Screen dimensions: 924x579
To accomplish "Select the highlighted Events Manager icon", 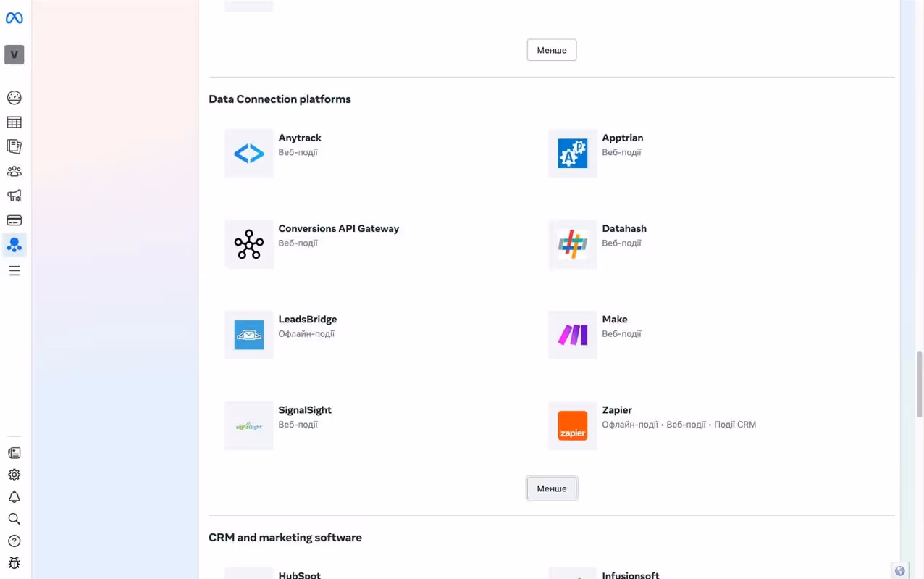I will click(14, 245).
